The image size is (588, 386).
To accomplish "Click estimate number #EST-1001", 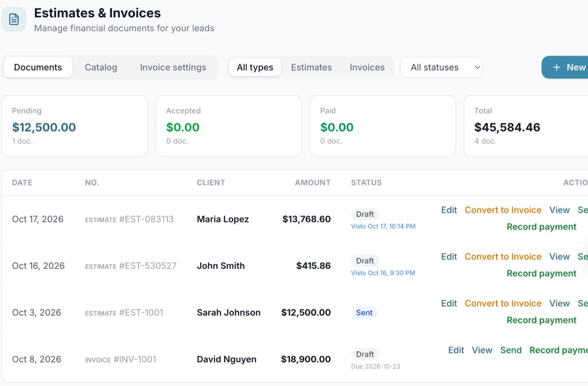I will coord(141,312).
